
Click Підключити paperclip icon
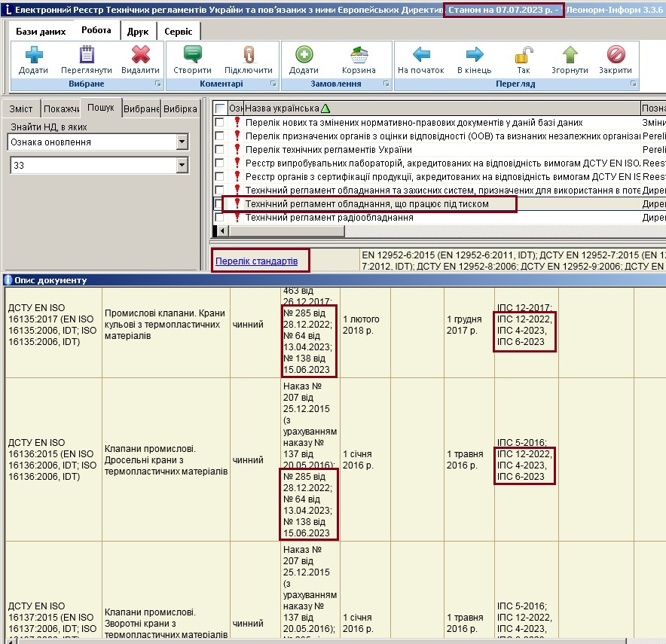[x=249, y=54]
